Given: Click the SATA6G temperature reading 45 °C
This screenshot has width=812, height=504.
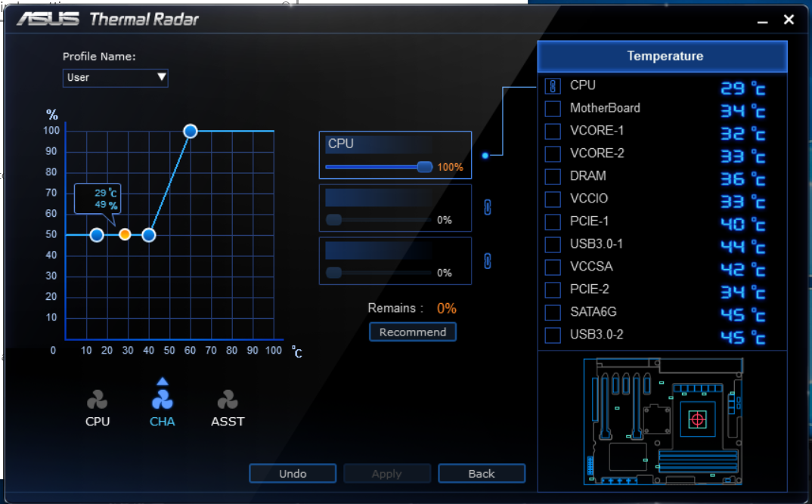Looking at the screenshot, I should [x=742, y=314].
